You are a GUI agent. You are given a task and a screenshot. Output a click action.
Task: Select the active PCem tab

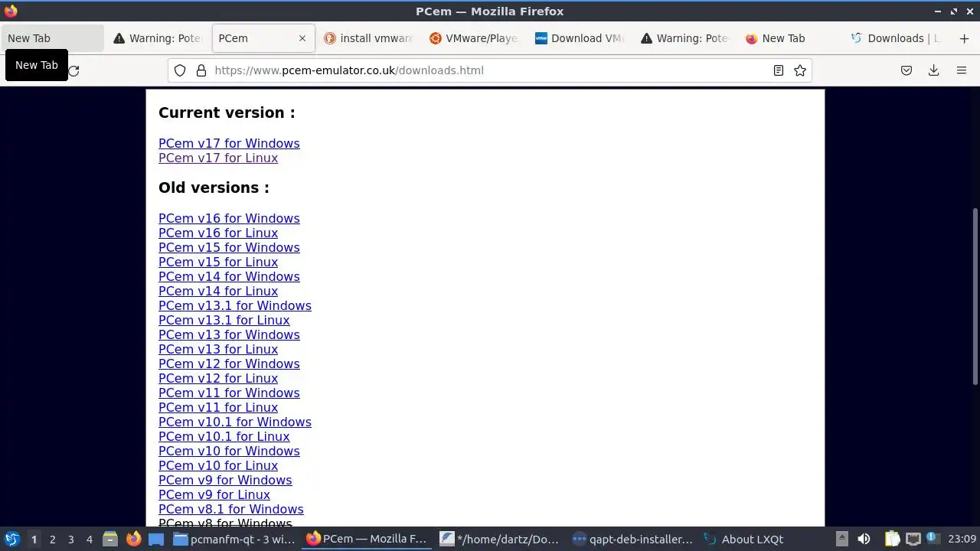pyautogui.click(x=263, y=38)
